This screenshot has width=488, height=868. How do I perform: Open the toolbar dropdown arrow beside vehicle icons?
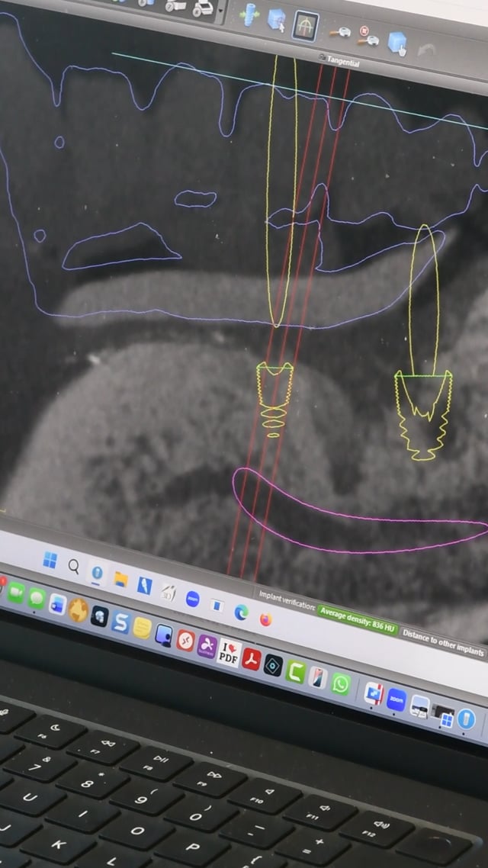pos(221,11)
